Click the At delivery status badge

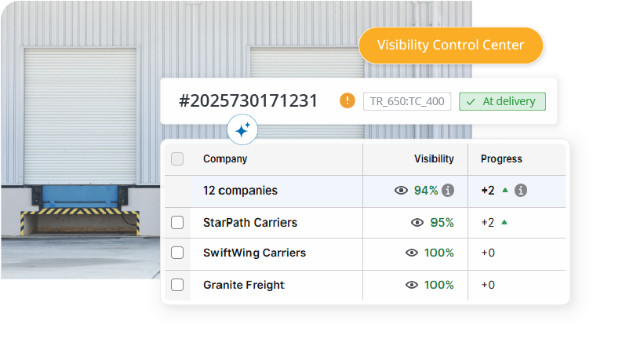[502, 101]
